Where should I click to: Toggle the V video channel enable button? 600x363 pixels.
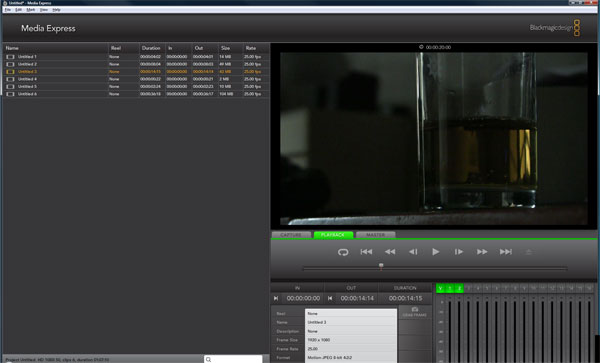pos(440,288)
